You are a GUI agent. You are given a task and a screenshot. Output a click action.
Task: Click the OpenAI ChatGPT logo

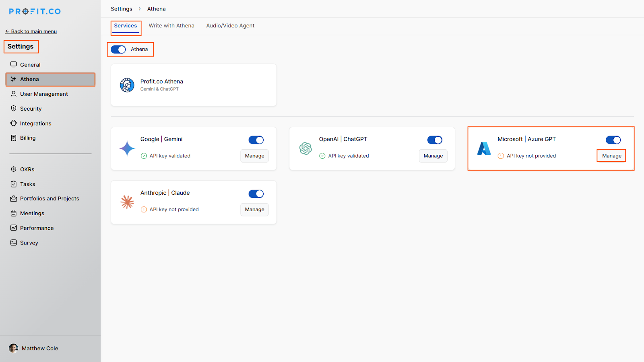pyautogui.click(x=305, y=148)
